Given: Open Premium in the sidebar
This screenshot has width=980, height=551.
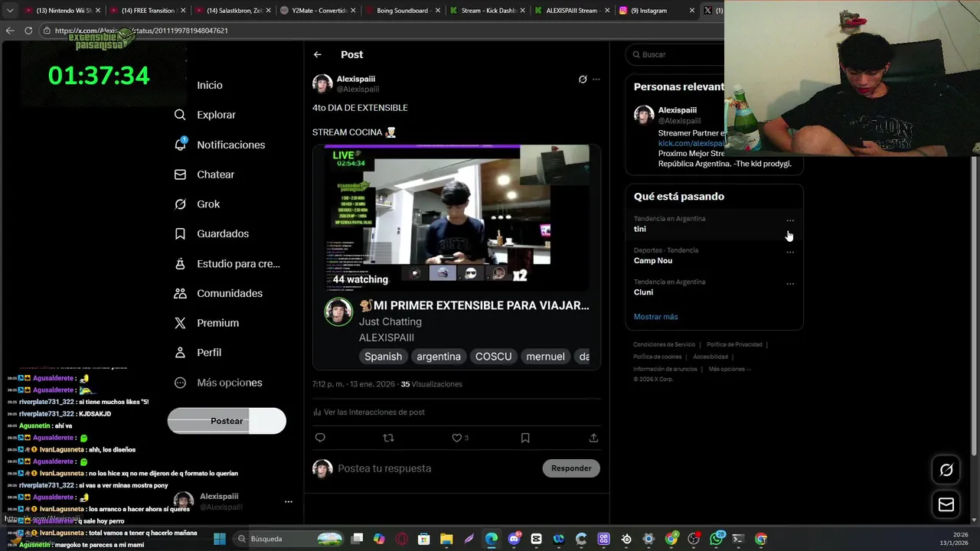Looking at the screenshot, I should [217, 323].
